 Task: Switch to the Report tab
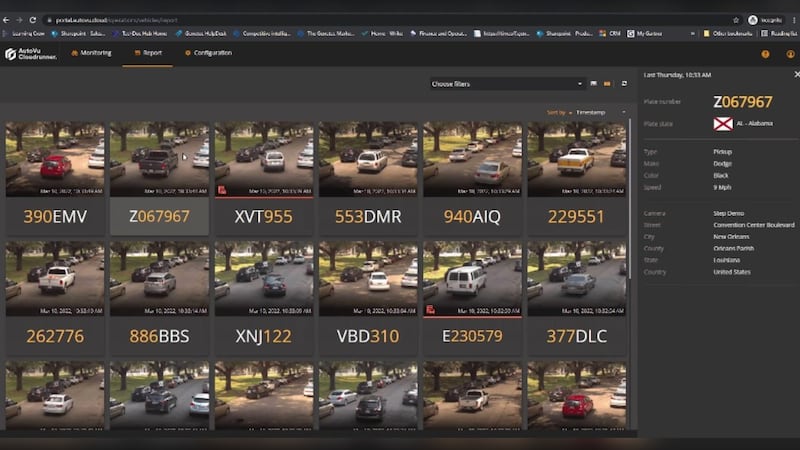point(148,53)
